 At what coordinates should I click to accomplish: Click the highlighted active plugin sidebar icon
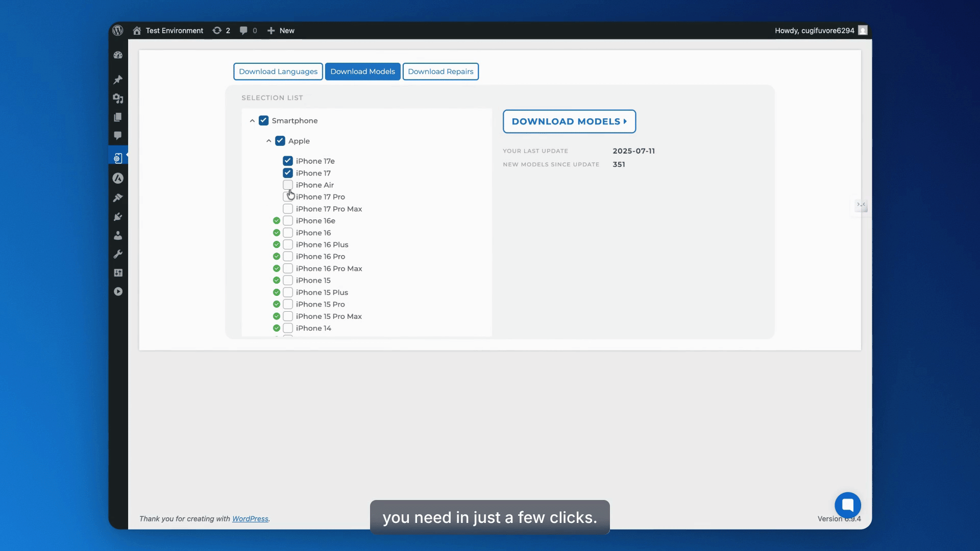tap(118, 158)
